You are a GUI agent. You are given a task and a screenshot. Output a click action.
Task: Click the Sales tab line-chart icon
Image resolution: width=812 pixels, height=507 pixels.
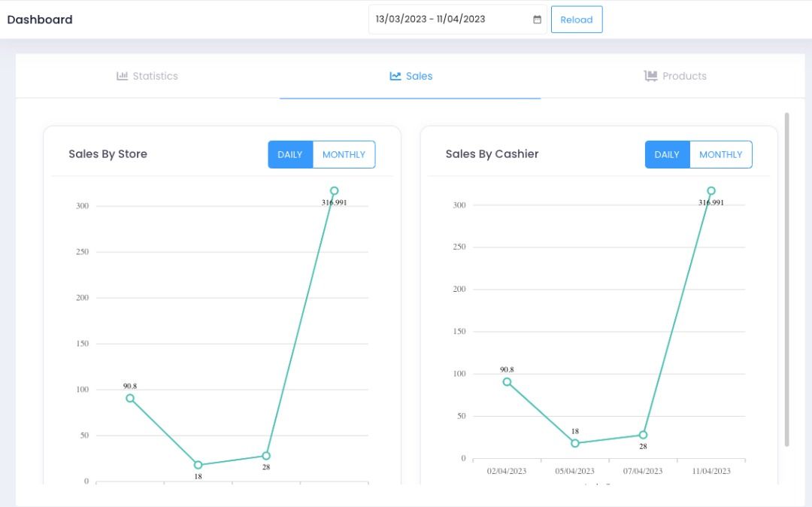click(395, 76)
